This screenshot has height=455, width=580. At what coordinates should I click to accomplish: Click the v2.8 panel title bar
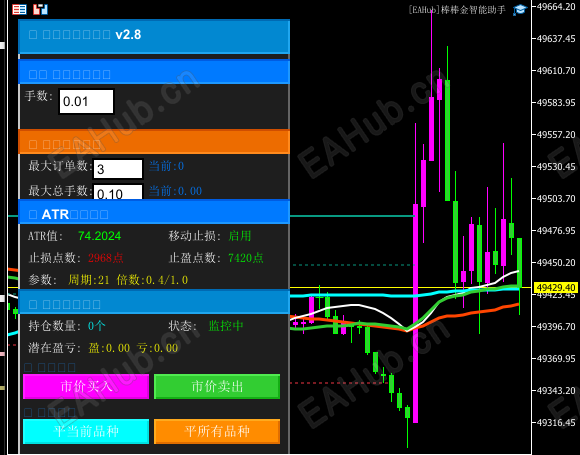tap(154, 37)
